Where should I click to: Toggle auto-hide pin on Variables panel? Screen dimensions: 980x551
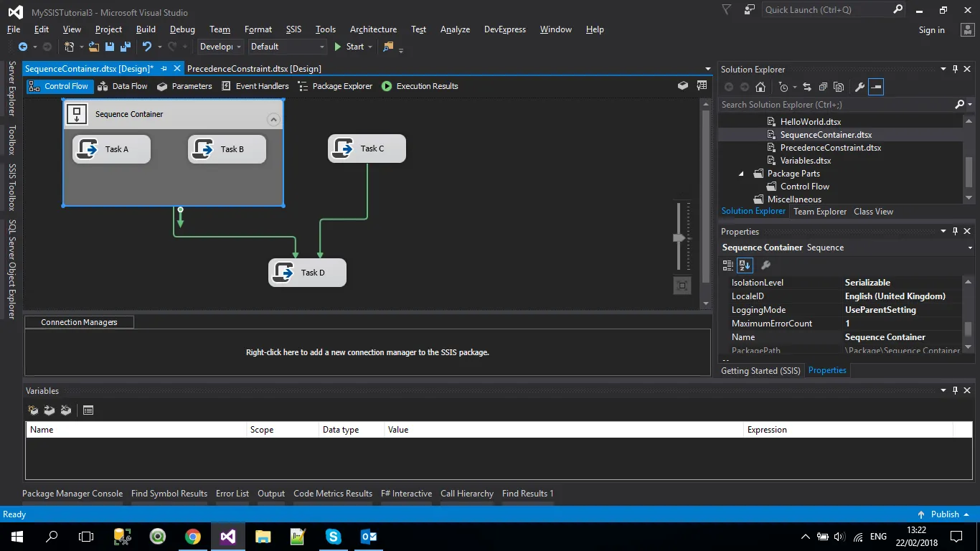(955, 391)
